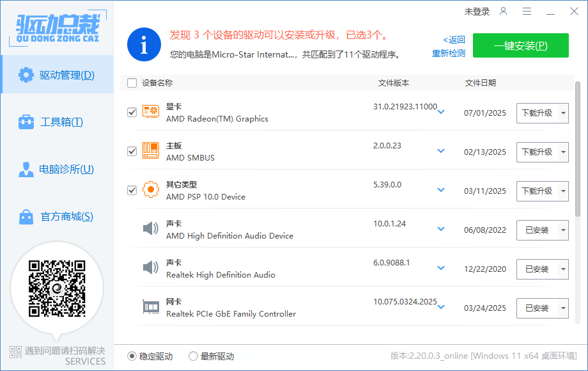Screen dimensions: 588x371
Task: Toggle the select-all 设备名称 checkbox
Action: [132, 83]
